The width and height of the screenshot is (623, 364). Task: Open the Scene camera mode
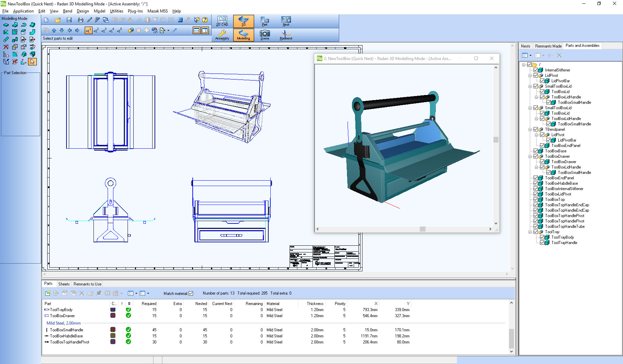265,35
